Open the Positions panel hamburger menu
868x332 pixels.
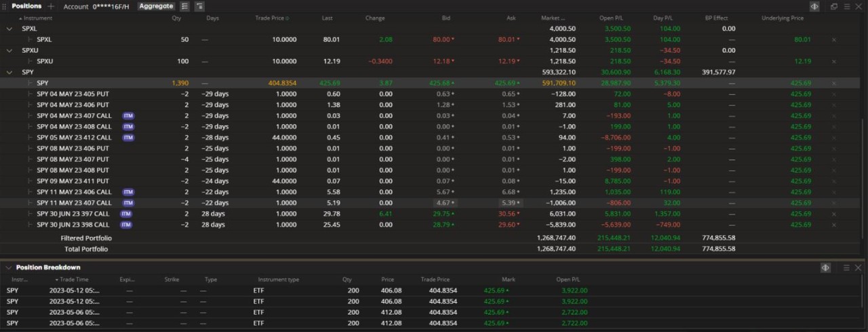point(846,6)
